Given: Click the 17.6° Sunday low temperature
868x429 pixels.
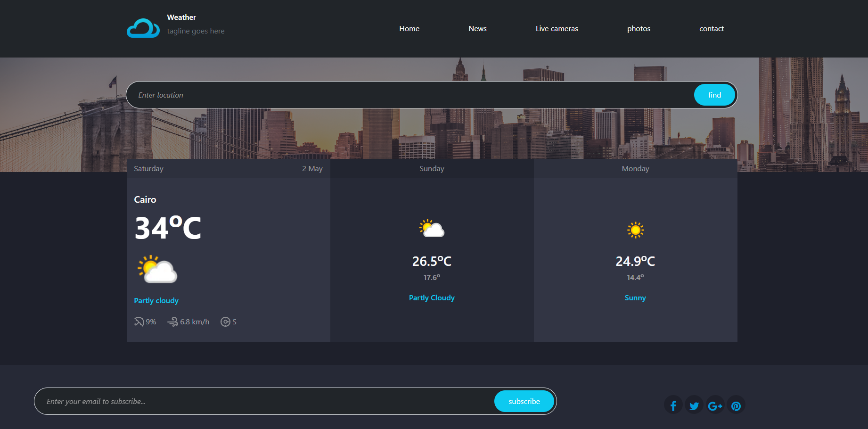Looking at the screenshot, I should pyautogui.click(x=432, y=278).
